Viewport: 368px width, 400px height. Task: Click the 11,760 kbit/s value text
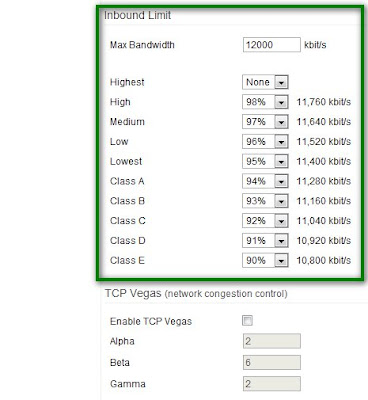pos(324,102)
